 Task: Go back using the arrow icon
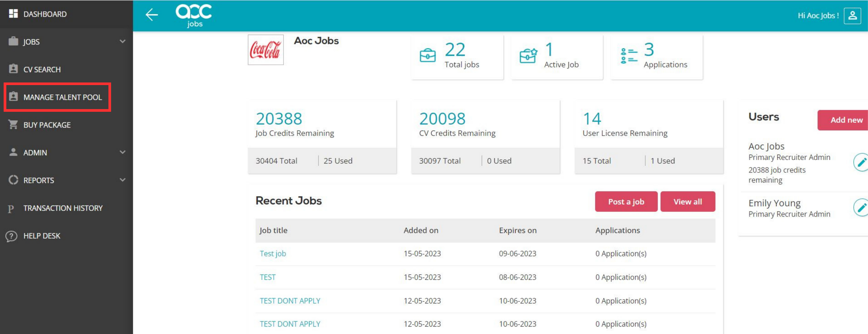(x=152, y=15)
